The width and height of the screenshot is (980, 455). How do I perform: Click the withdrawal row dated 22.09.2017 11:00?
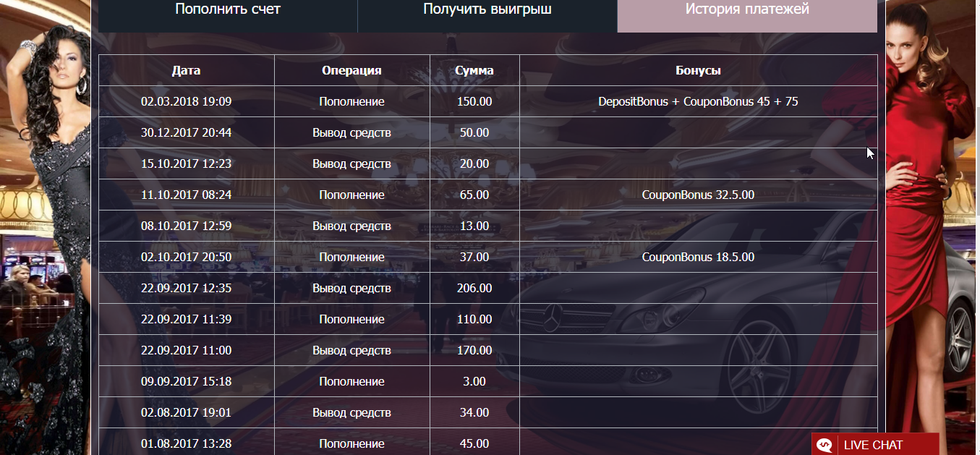(x=185, y=350)
